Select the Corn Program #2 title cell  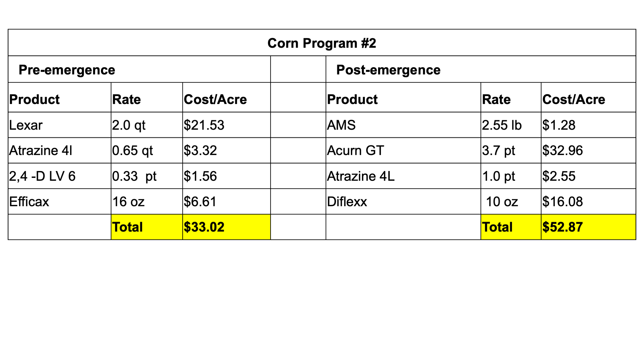(322, 42)
